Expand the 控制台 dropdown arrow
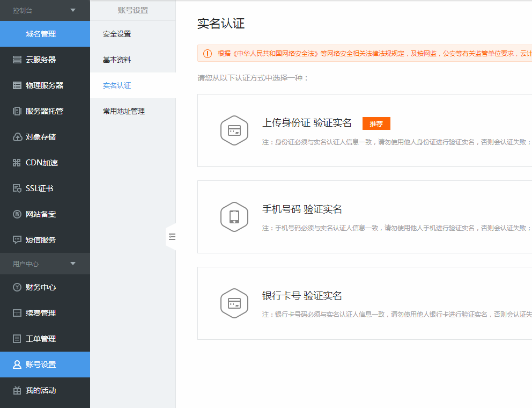The width and height of the screenshot is (532, 408). (x=72, y=10)
